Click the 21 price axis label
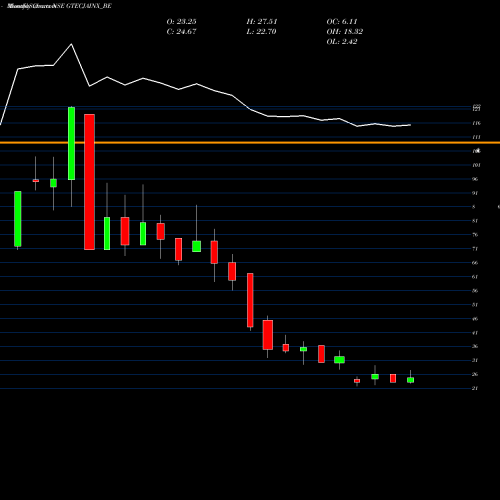Viewport: 500px width, 500px height. (x=475, y=388)
